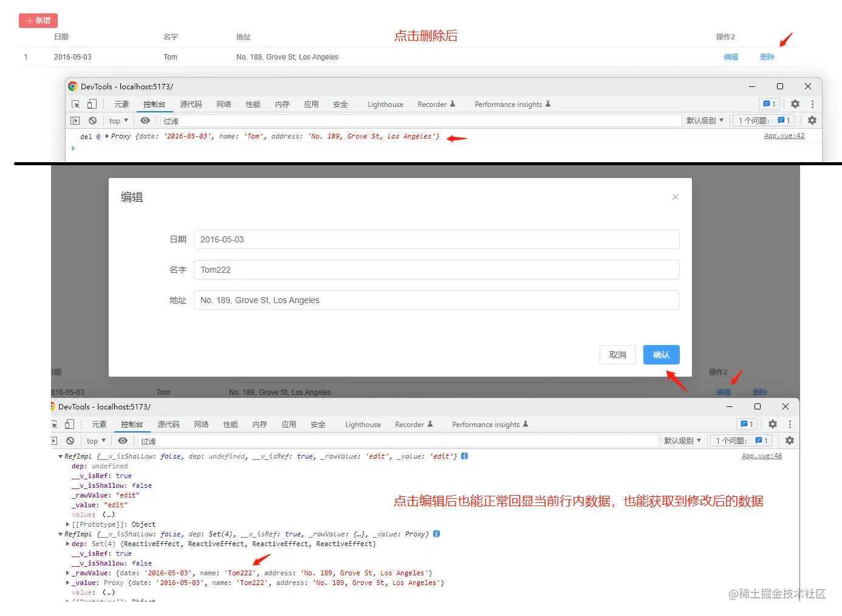Close the 编辑 dialog with X icon
842x616 pixels.
click(676, 197)
